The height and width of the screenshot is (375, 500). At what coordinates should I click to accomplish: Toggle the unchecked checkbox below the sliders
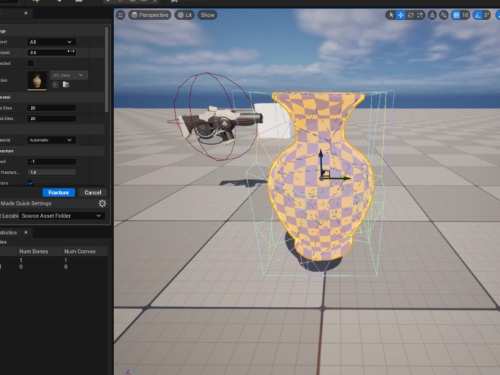click(31, 63)
